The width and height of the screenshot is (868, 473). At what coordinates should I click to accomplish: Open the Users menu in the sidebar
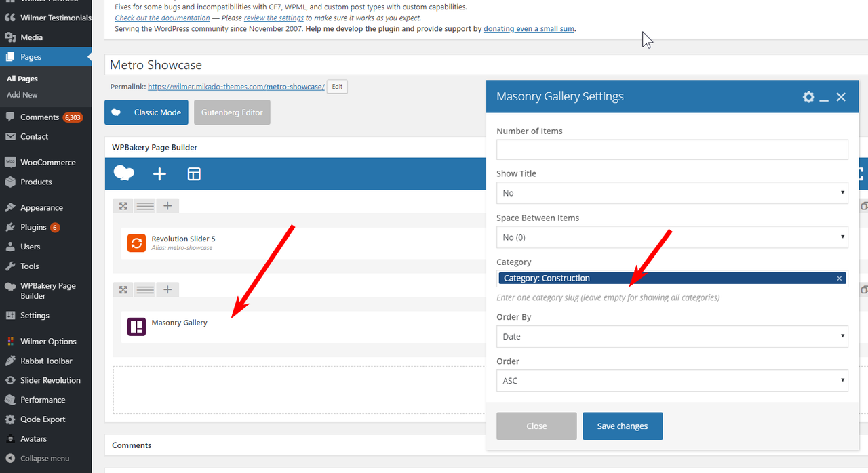[x=45, y=247]
